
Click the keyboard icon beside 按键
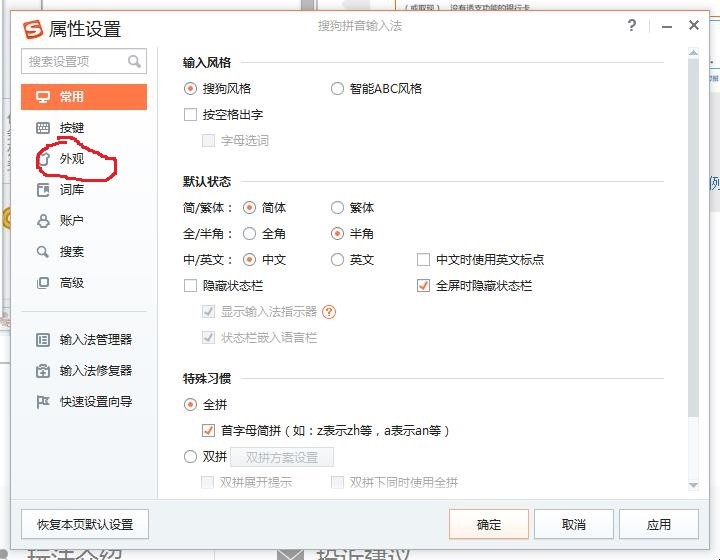(x=43, y=128)
